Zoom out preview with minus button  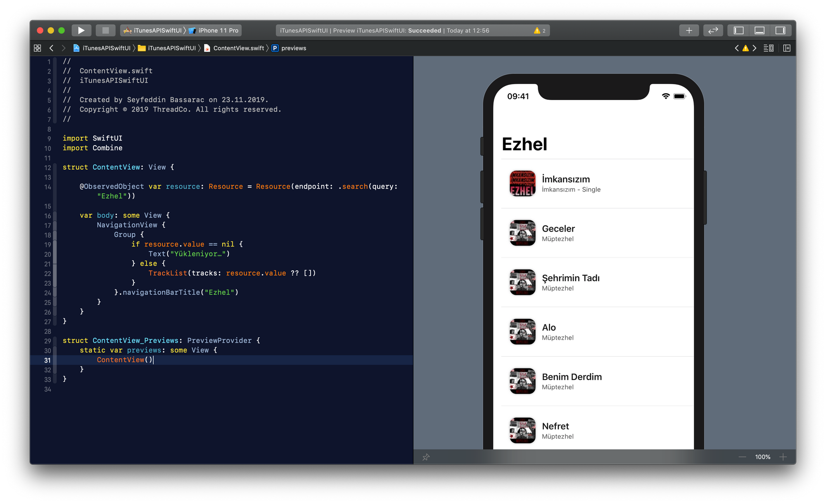742,457
